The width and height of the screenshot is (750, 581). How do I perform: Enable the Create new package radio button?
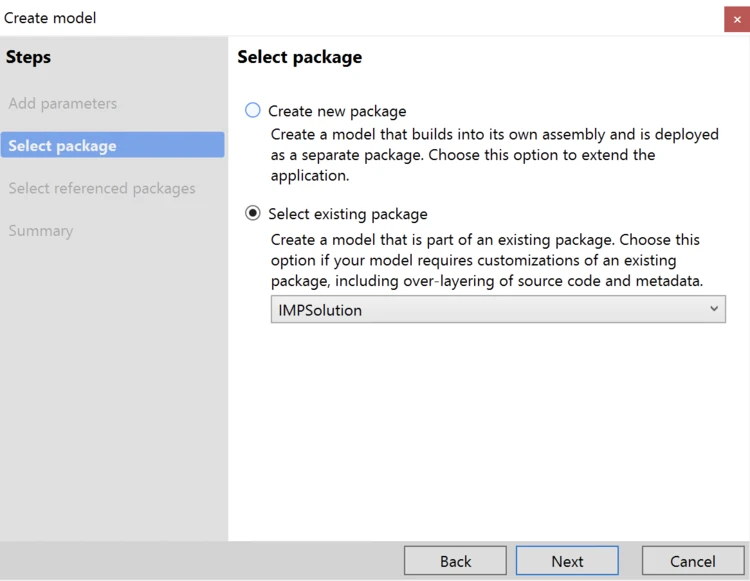pyautogui.click(x=253, y=110)
